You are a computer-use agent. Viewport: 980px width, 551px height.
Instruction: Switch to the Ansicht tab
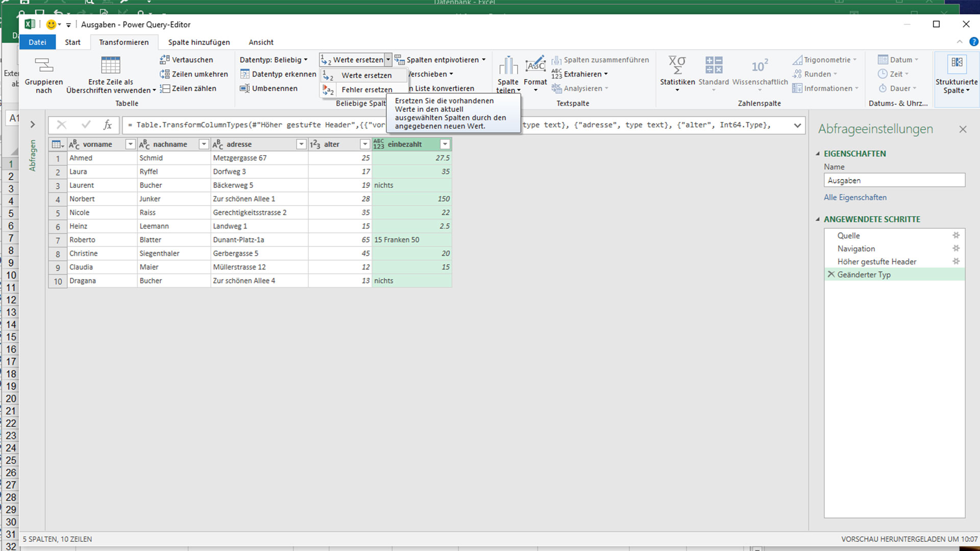261,42
